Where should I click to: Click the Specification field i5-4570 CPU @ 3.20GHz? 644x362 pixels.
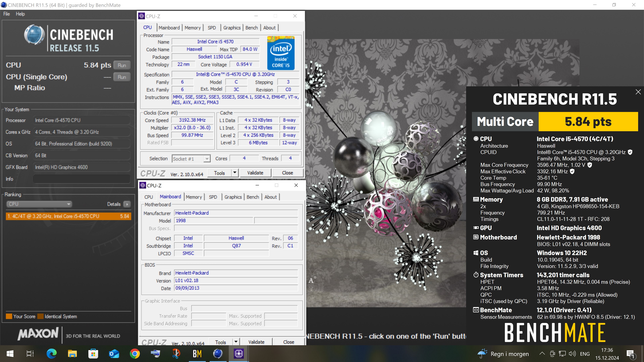click(235, 74)
